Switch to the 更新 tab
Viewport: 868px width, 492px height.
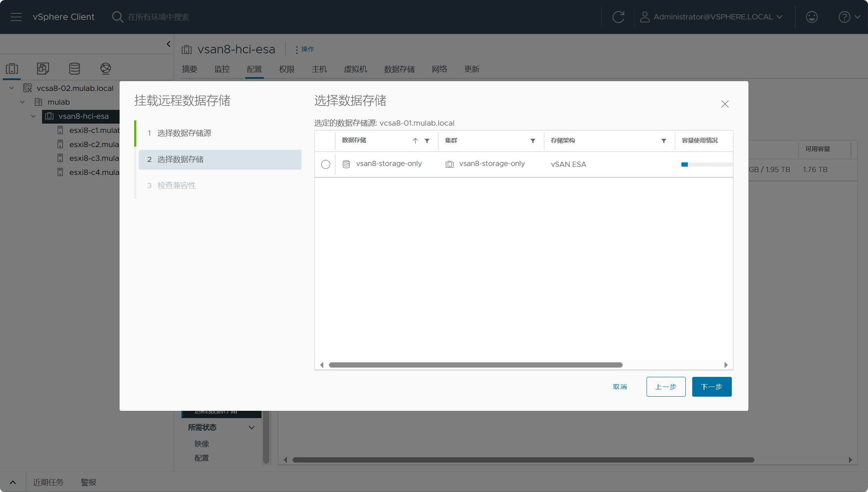(x=472, y=69)
